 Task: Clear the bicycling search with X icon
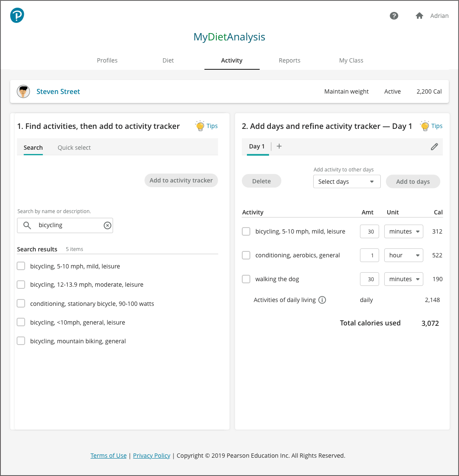point(108,225)
